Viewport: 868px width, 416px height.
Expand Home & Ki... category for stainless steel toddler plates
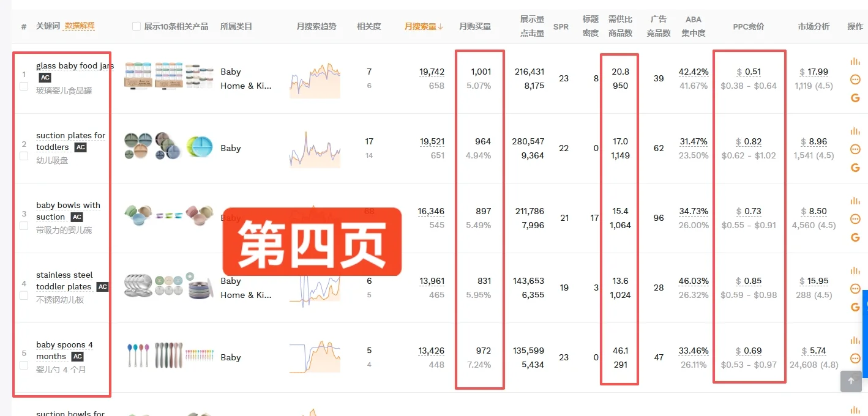(247, 295)
